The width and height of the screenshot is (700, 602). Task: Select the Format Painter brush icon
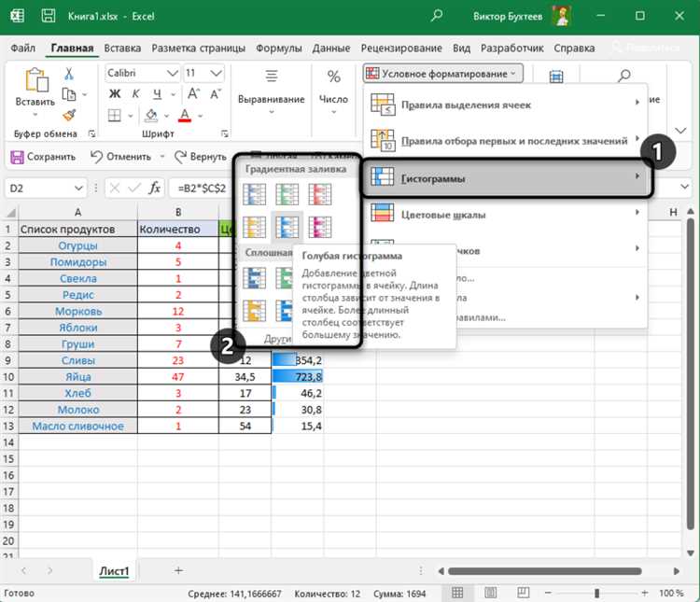69,116
